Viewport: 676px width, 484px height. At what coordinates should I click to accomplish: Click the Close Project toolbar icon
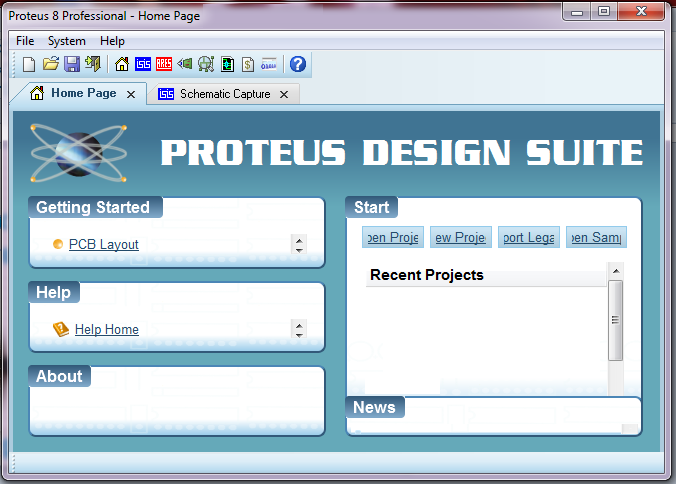coord(93,64)
